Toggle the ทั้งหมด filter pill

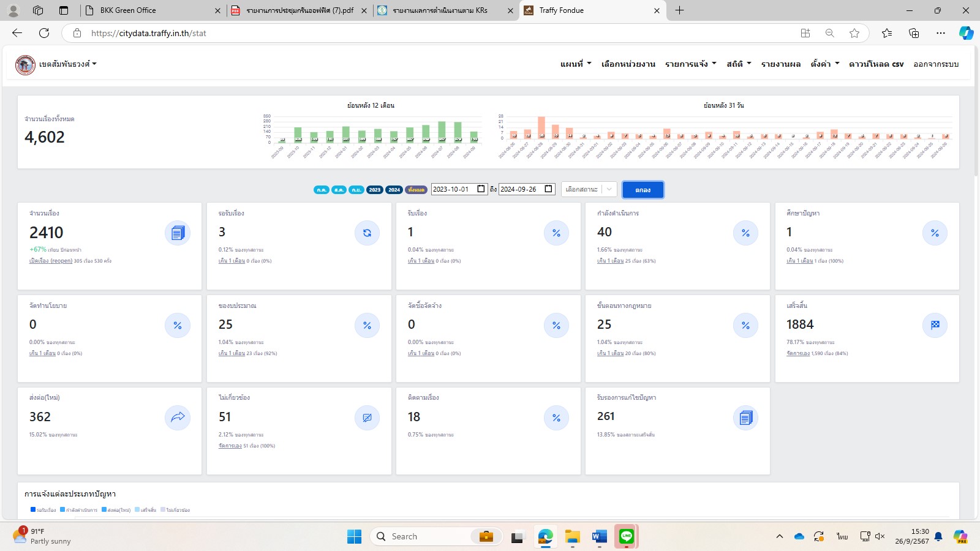point(417,190)
